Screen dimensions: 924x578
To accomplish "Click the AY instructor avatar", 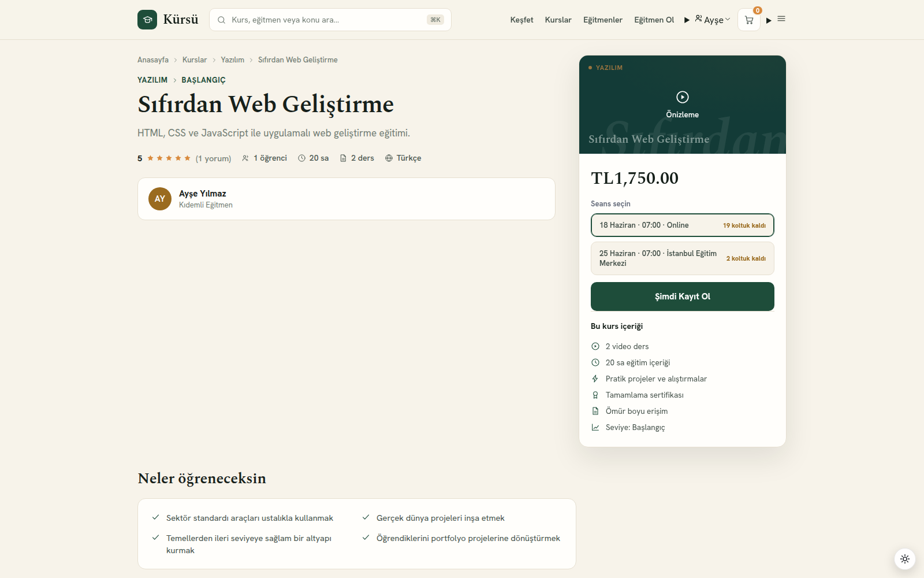I will coord(160,199).
